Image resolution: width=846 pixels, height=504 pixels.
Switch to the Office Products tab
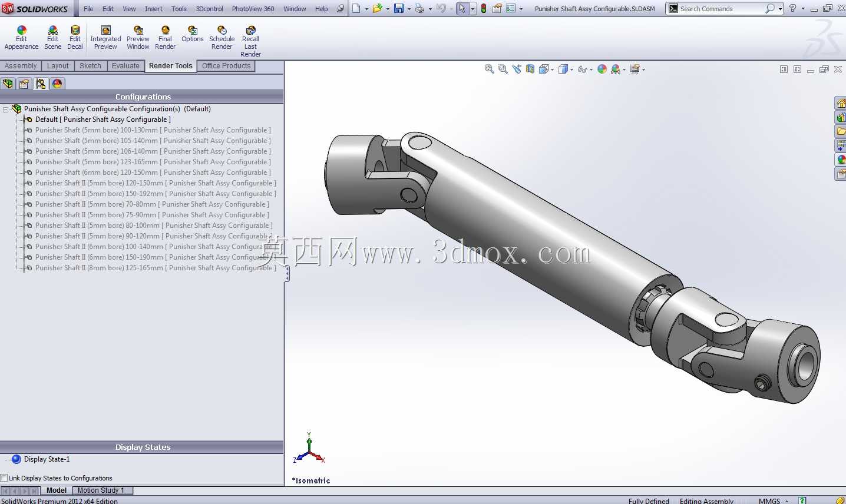pos(226,66)
